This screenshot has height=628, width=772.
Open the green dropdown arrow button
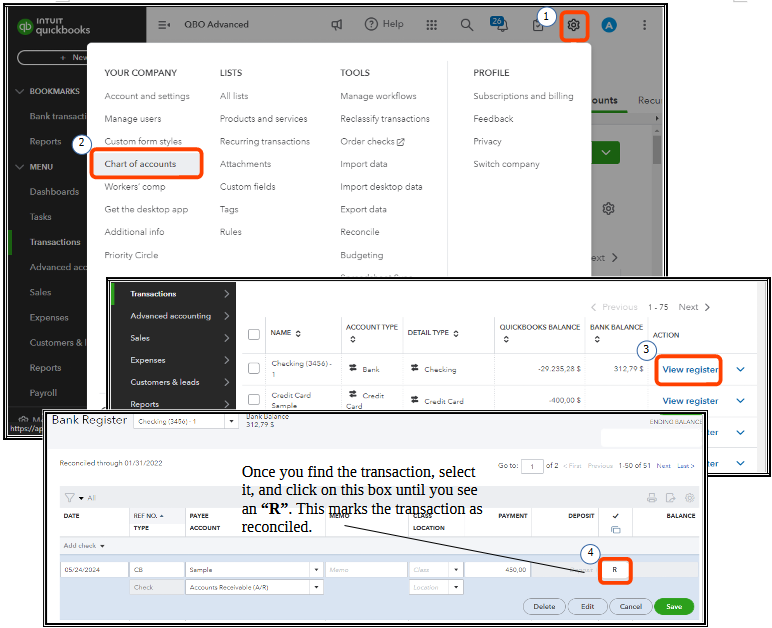tap(606, 153)
